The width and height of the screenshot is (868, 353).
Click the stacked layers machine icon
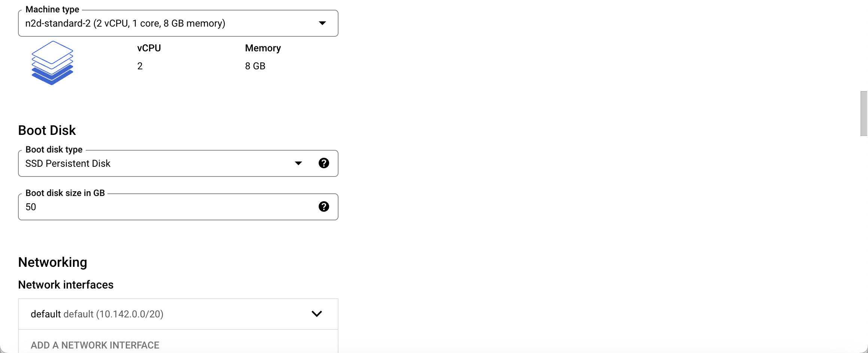[52, 63]
